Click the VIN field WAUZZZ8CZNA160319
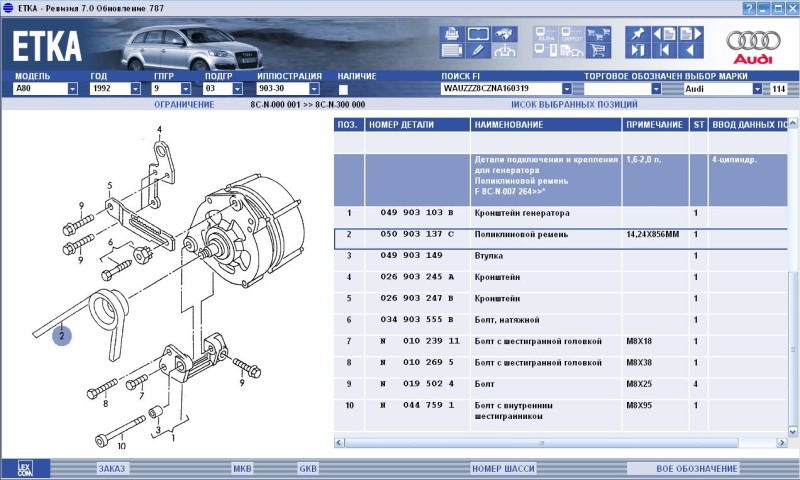The height and width of the screenshot is (480, 800). click(501, 89)
